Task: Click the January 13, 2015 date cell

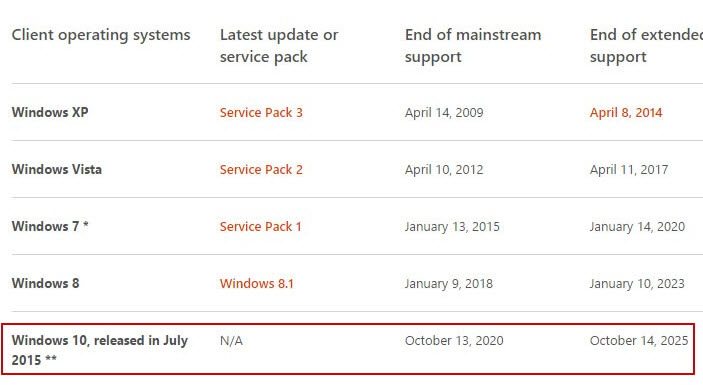Action: pos(452,226)
